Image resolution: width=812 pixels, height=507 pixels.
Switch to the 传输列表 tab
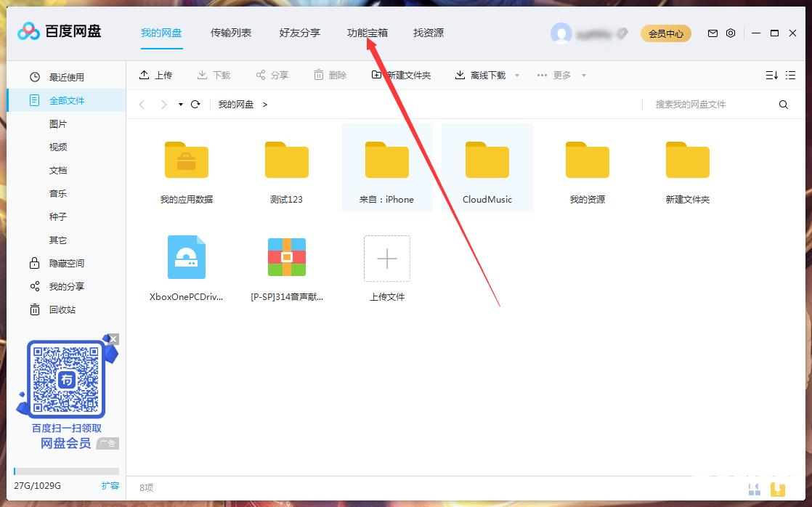click(230, 33)
